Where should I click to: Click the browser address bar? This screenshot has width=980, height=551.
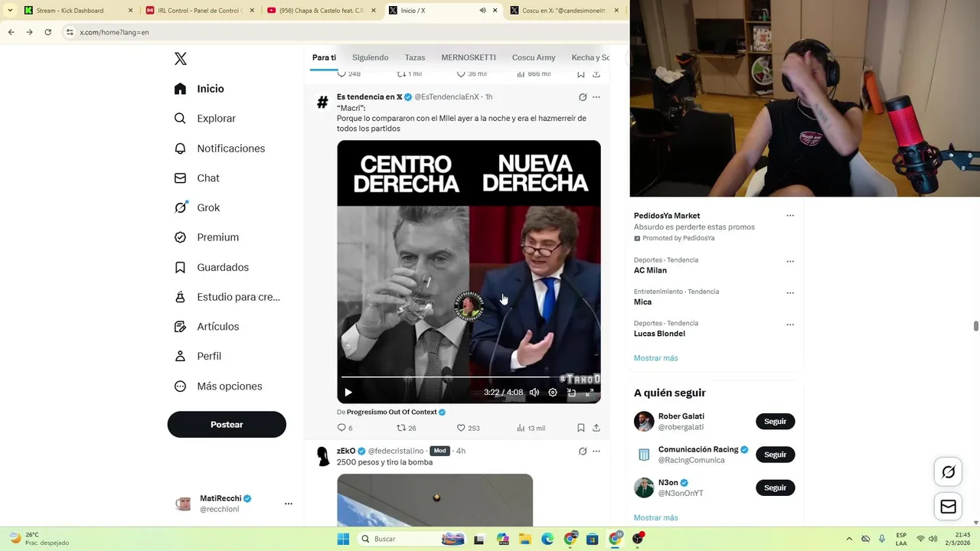(x=345, y=32)
